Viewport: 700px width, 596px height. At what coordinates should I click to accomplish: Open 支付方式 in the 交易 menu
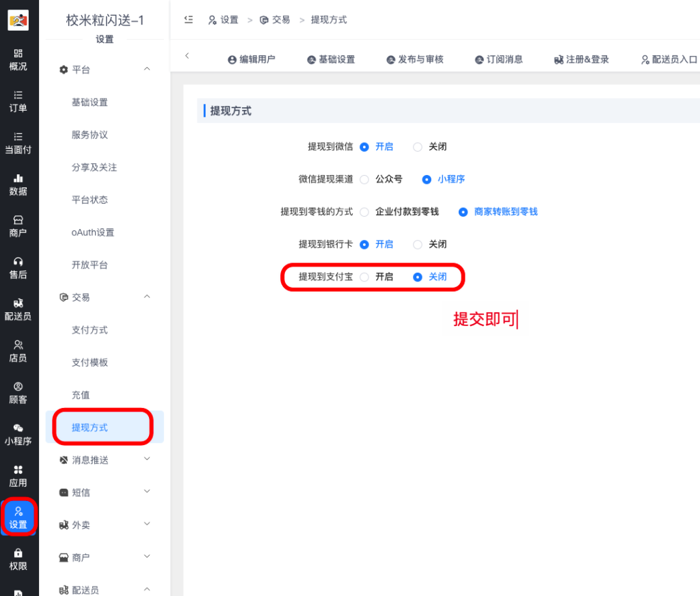click(x=90, y=330)
